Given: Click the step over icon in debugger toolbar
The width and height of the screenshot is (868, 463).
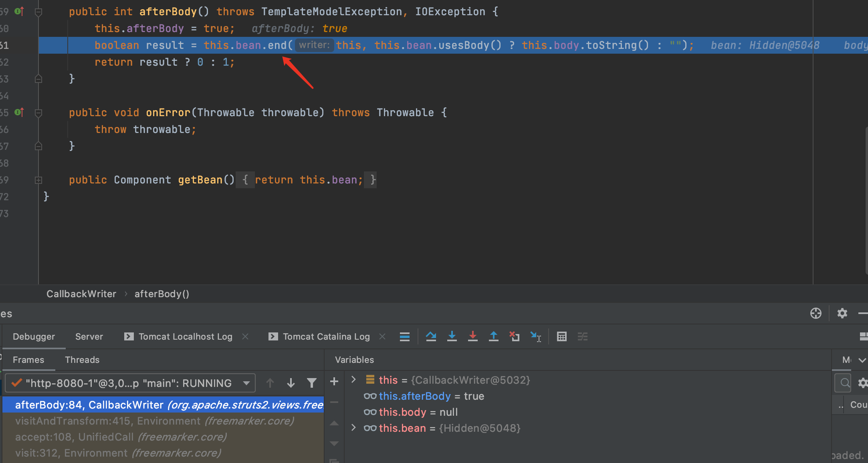Looking at the screenshot, I should [x=432, y=336].
